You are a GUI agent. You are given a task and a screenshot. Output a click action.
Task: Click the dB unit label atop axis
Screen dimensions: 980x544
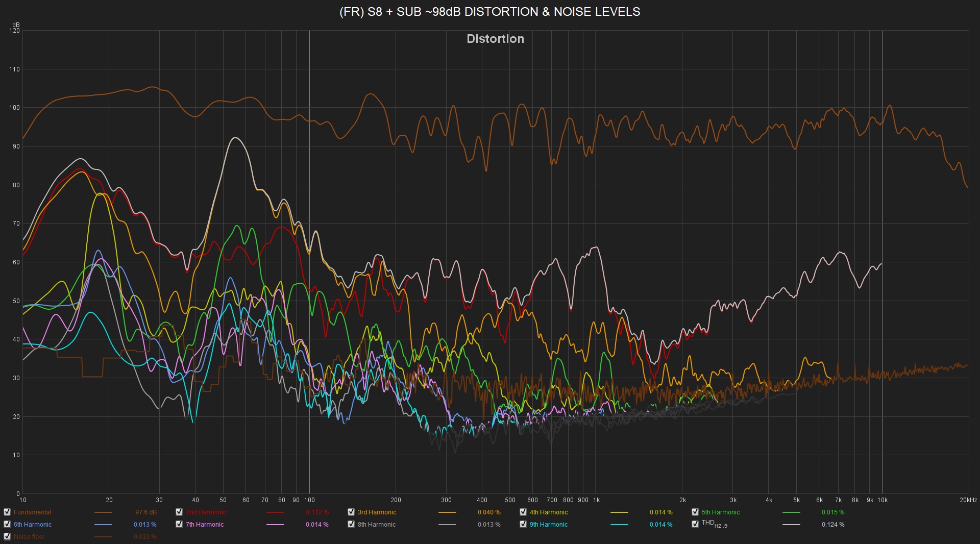click(16, 25)
